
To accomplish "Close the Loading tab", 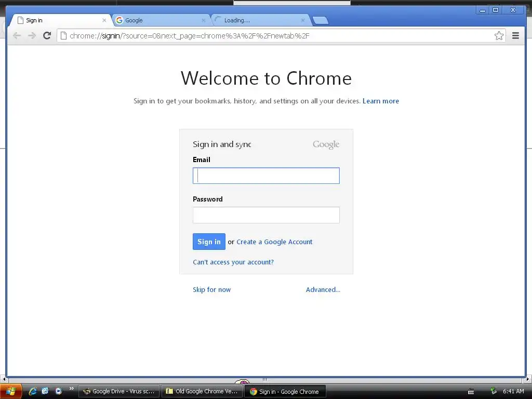I will click(x=303, y=20).
